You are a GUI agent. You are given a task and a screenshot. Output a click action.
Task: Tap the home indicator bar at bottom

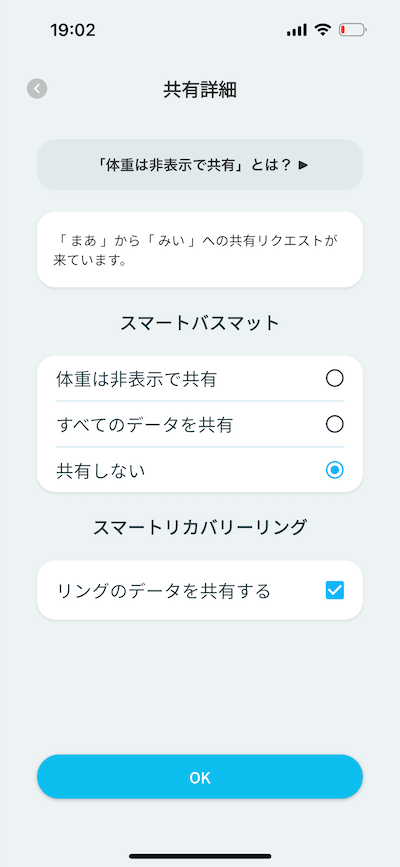pyautogui.click(x=200, y=856)
